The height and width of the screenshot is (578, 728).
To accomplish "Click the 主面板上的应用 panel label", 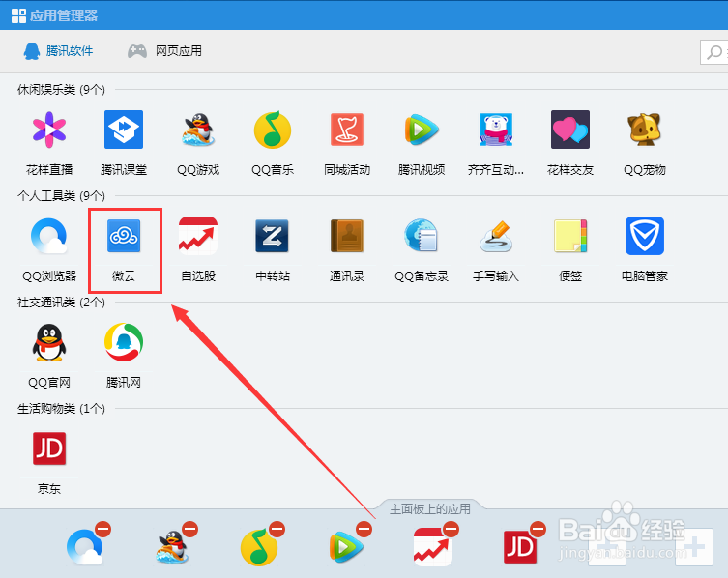I will pos(430,509).
